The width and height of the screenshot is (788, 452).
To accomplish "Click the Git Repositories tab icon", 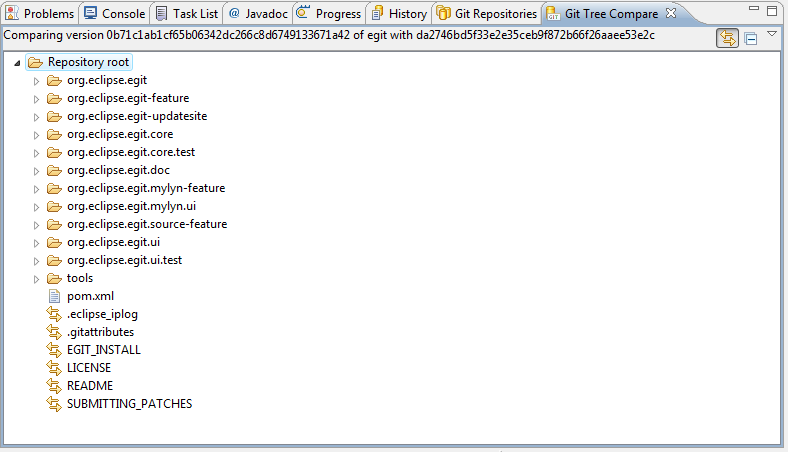I will pos(443,13).
